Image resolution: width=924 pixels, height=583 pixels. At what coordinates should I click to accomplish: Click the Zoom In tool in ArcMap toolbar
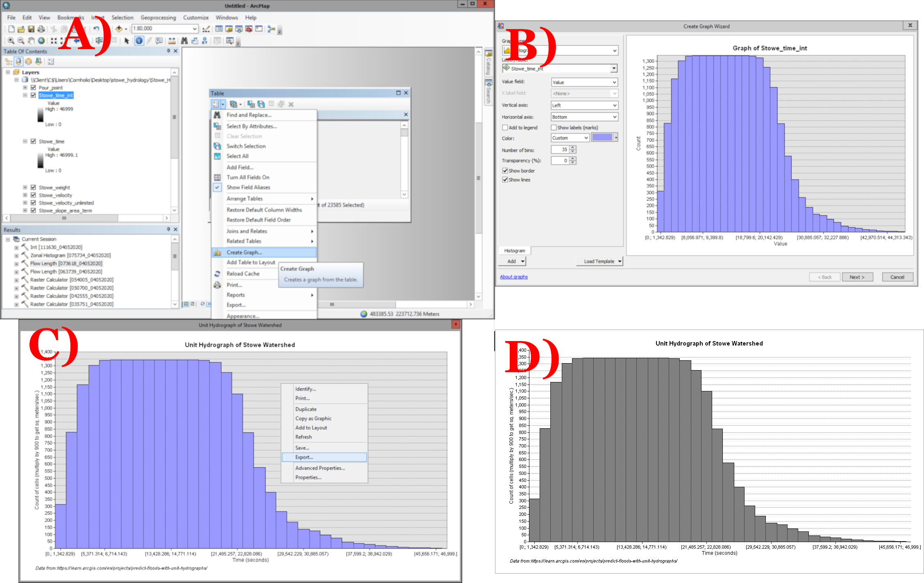pyautogui.click(x=9, y=42)
